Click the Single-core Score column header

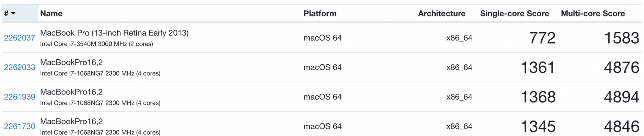tap(514, 14)
